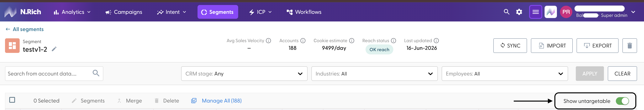Open the Analytics menu
The width and height of the screenshot is (644, 110).
(x=72, y=12)
